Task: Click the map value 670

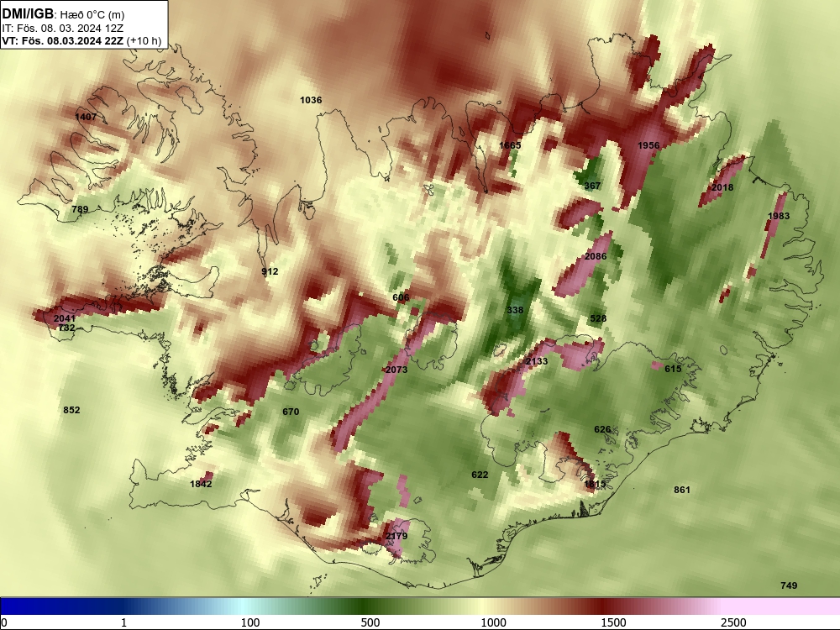Action: 291,412
